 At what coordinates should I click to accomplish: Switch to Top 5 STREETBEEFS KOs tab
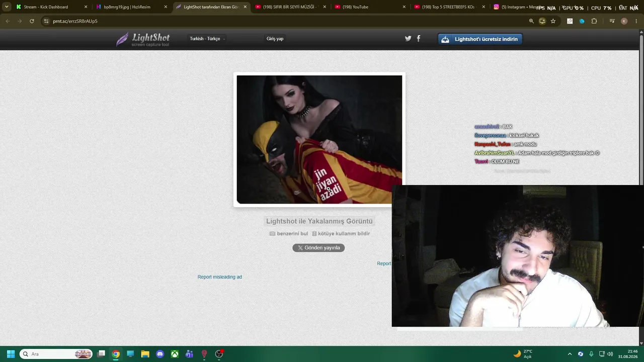[x=448, y=7]
